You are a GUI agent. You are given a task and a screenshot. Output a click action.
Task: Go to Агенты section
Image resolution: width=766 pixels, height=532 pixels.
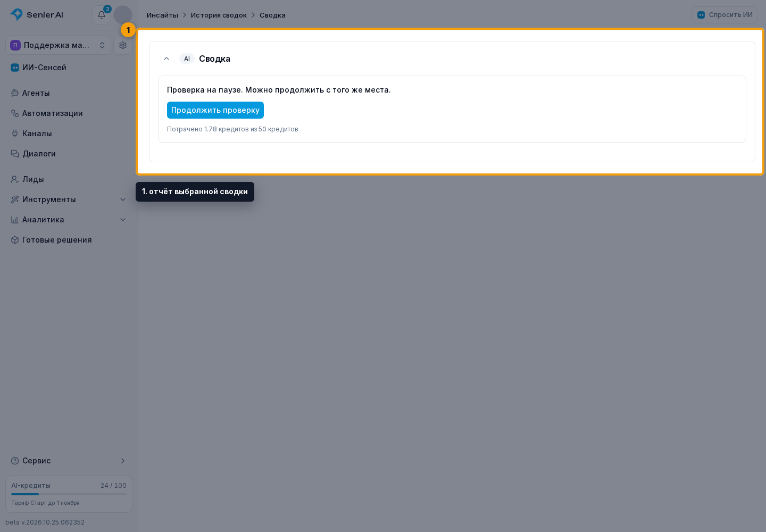pyautogui.click(x=69, y=93)
